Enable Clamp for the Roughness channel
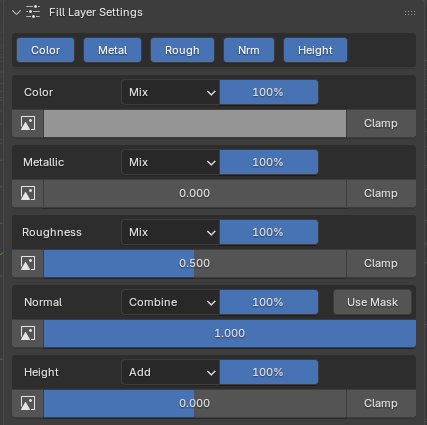The width and height of the screenshot is (427, 425). 381,263
